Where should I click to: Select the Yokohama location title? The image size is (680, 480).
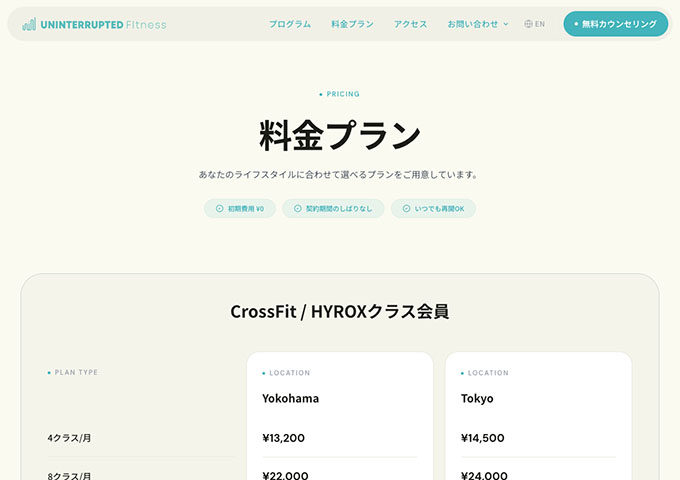291,398
